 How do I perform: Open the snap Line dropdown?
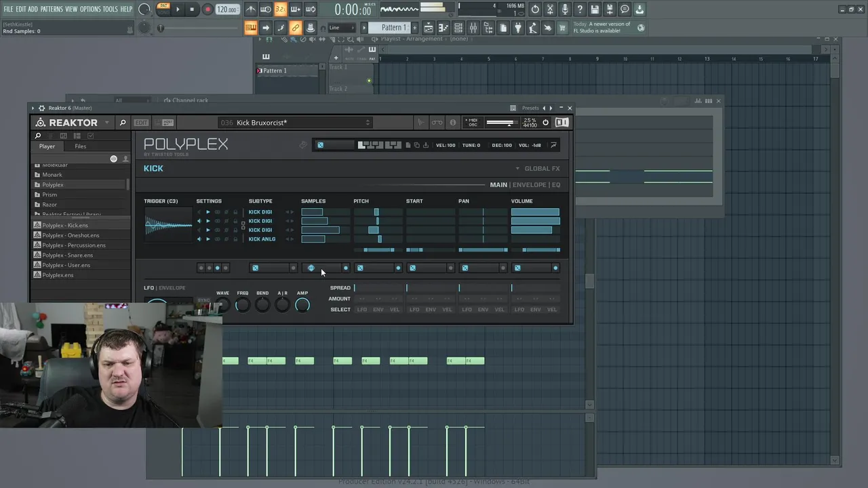(342, 28)
